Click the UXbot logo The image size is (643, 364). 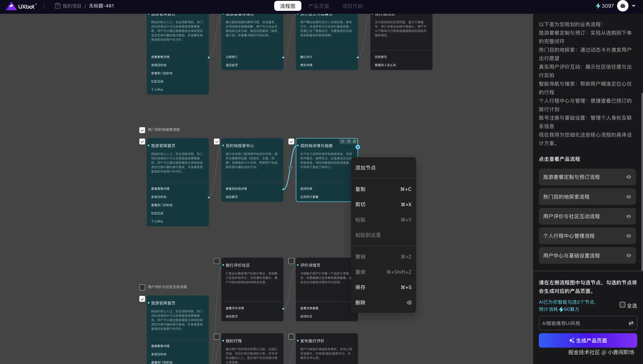tap(21, 6)
